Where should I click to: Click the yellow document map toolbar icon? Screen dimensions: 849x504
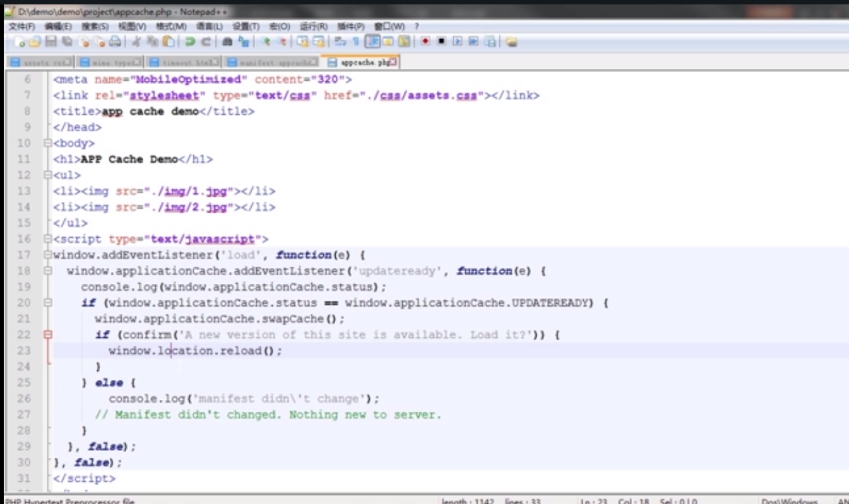tap(403, 42)
